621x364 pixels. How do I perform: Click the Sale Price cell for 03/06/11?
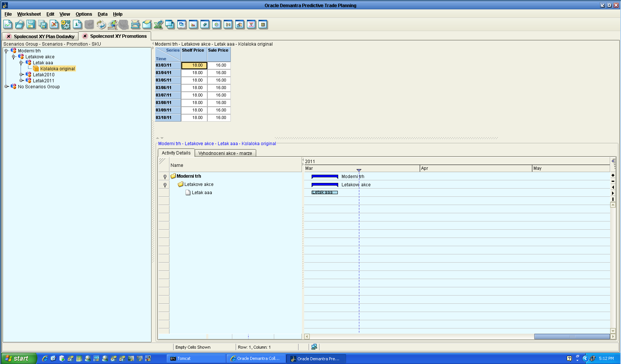219,88
